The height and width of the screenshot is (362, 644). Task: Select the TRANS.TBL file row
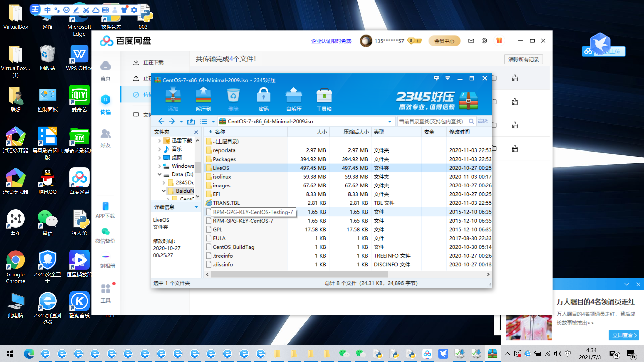tap(347, 203)
